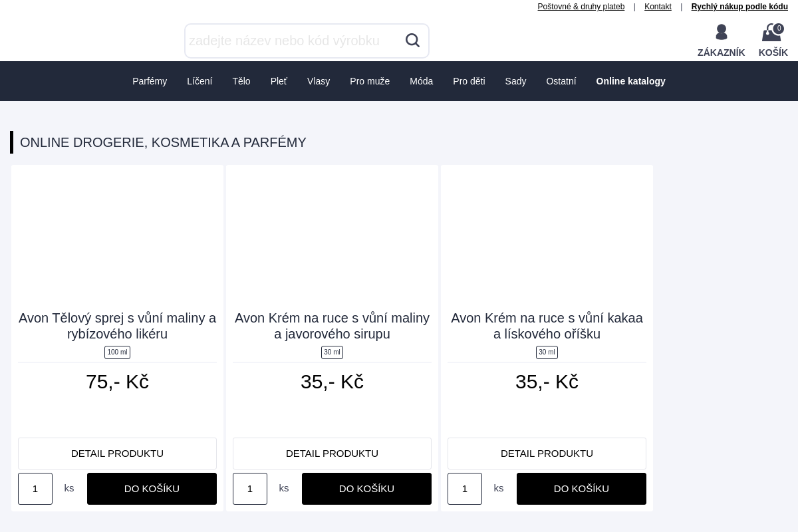
Task: Add kakao lískový krém Do košíku
Action: coord(581,489)
